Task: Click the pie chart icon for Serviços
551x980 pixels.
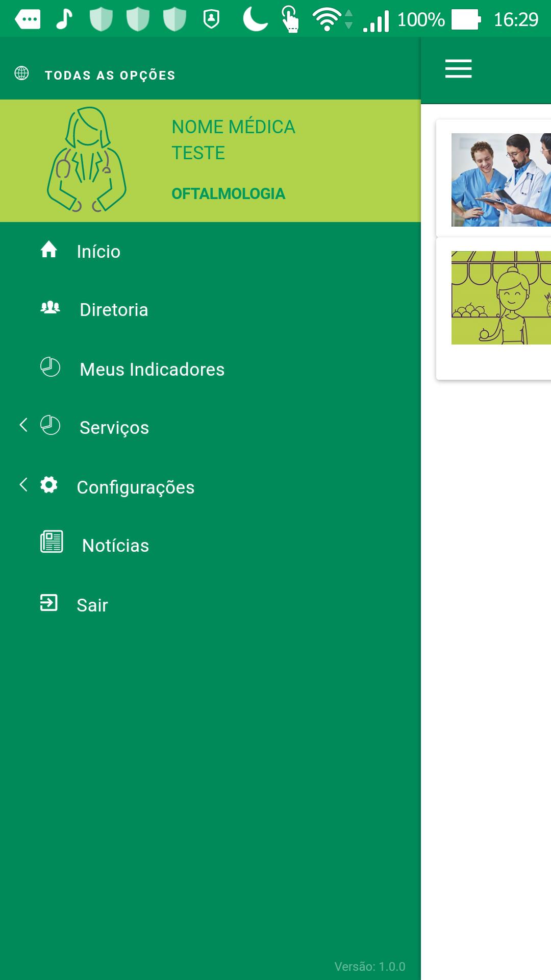Action: coord(50,425)
